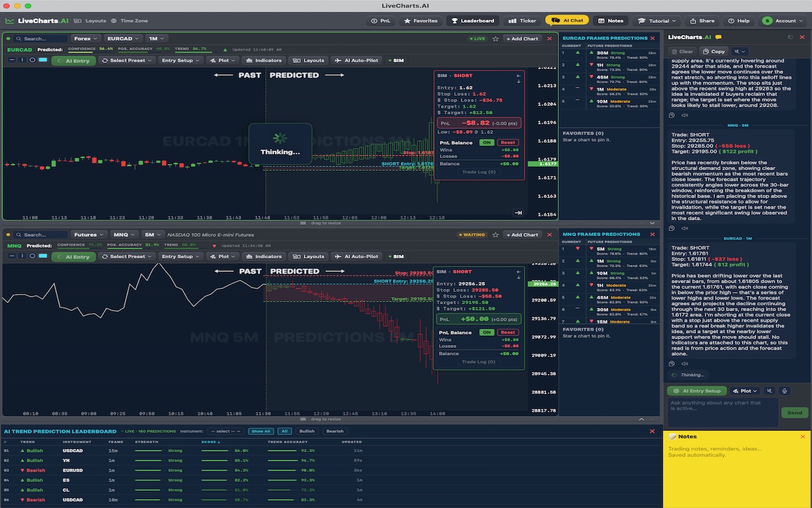
Task: Copy the EURCAD - 1M chat message
Action: click(672, 364)
